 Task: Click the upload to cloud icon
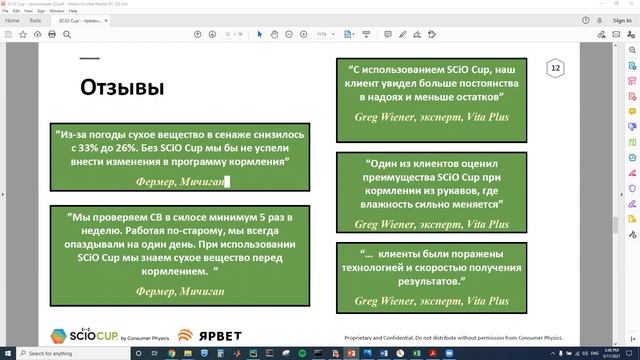click(x=38, y=35)
